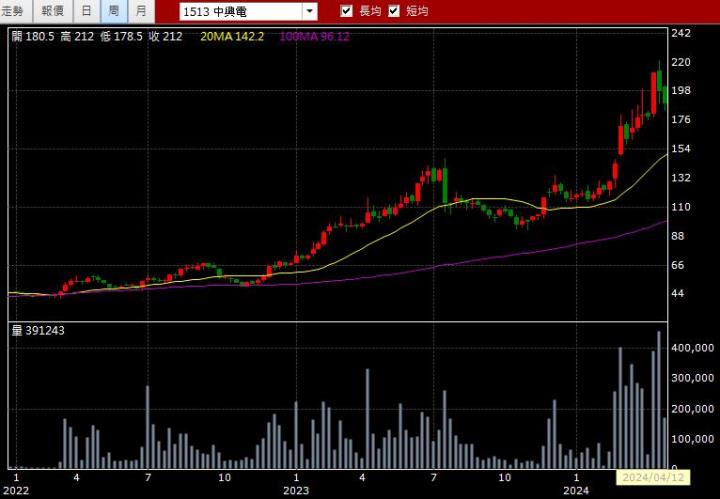Screen dimensions: 720x499
Task: Click the 2023 year label on time axis
Action: pyautogui.click(x=296, y=491)
